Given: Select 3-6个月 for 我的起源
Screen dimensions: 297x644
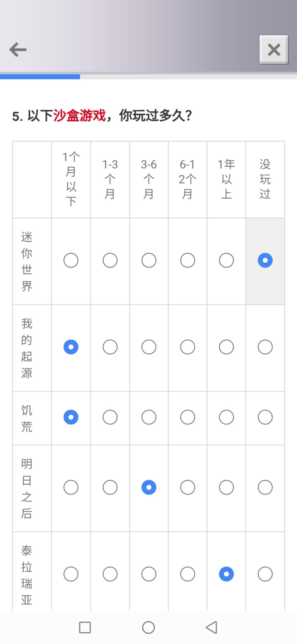Looking at the screenshot, I should [149, 347].
